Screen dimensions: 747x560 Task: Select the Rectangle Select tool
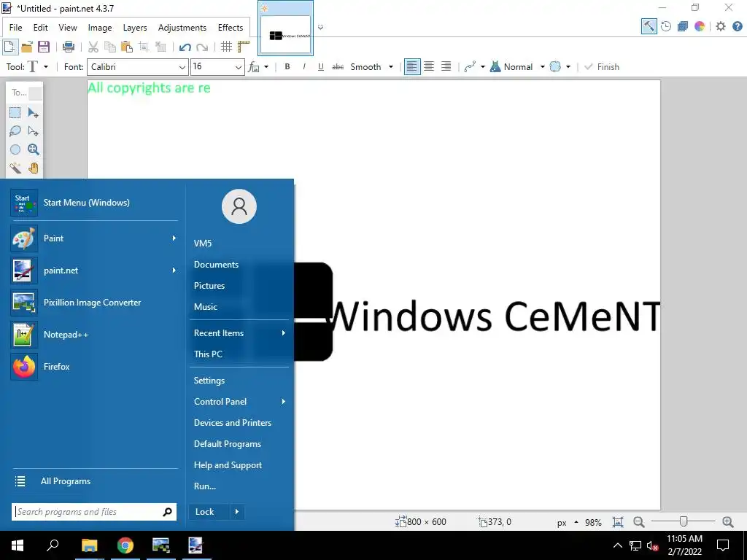[15, 113]
